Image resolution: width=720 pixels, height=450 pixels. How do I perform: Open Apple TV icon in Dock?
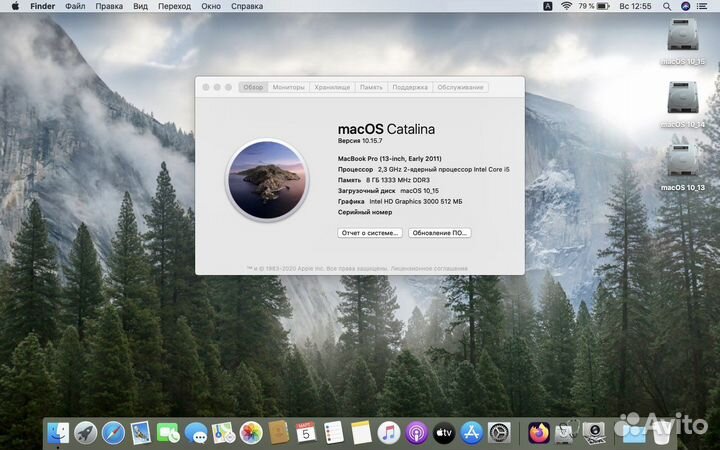coord(444,433)
